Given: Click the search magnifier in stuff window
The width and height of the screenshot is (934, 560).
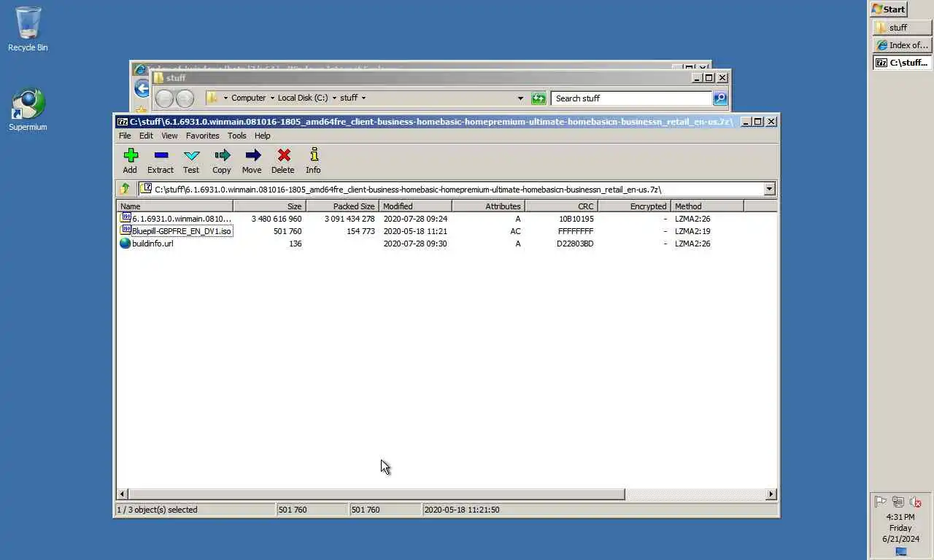Looking at the screenshot, I should pos(719,98).
